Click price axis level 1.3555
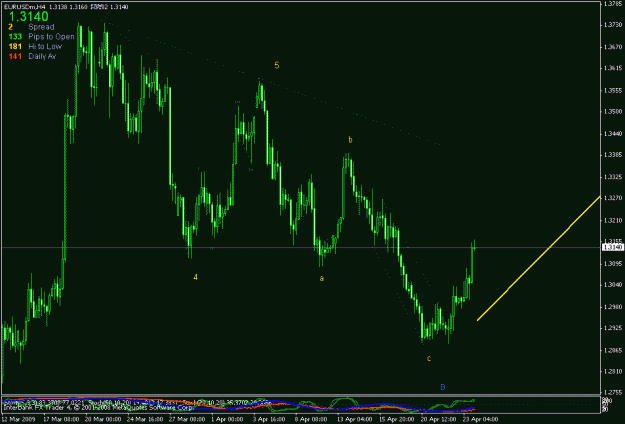625x424 pixels. click(x=612, y=90)
